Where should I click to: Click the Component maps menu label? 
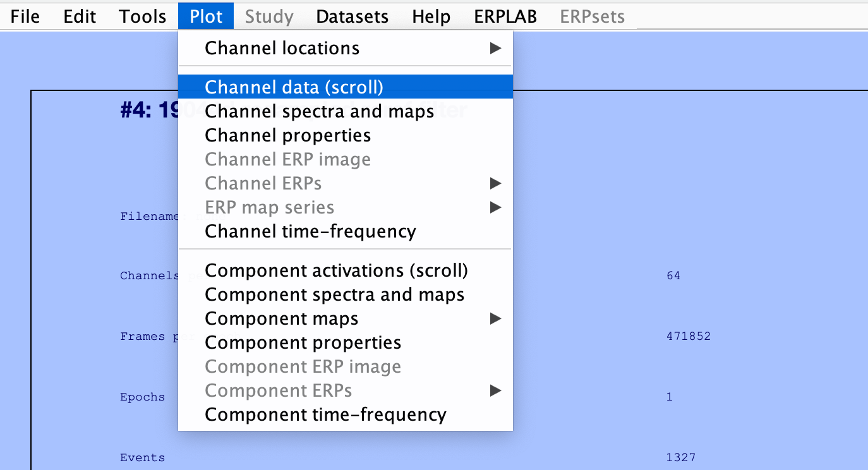pos(282,318)
